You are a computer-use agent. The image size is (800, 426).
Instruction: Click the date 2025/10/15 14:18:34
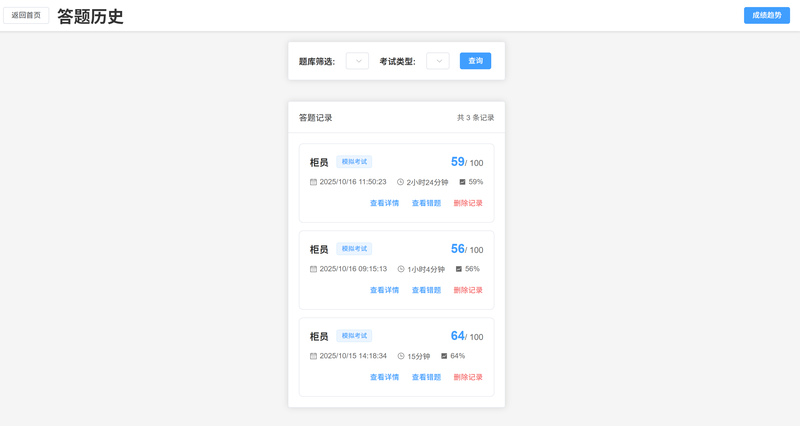(353, 356)
